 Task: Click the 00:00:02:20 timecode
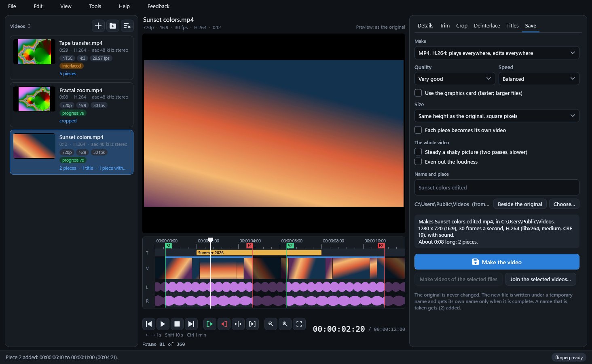pos(339,329)
